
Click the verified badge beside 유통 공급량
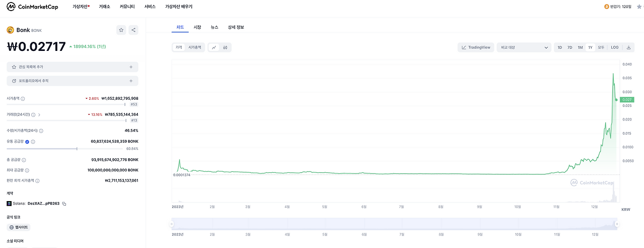[27, 142]
